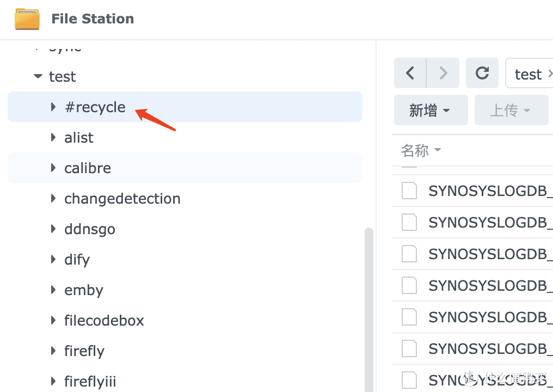Screen dimensions: 553x392
Task: Select the filecodebox folder in tree
Action: [104, 321]
